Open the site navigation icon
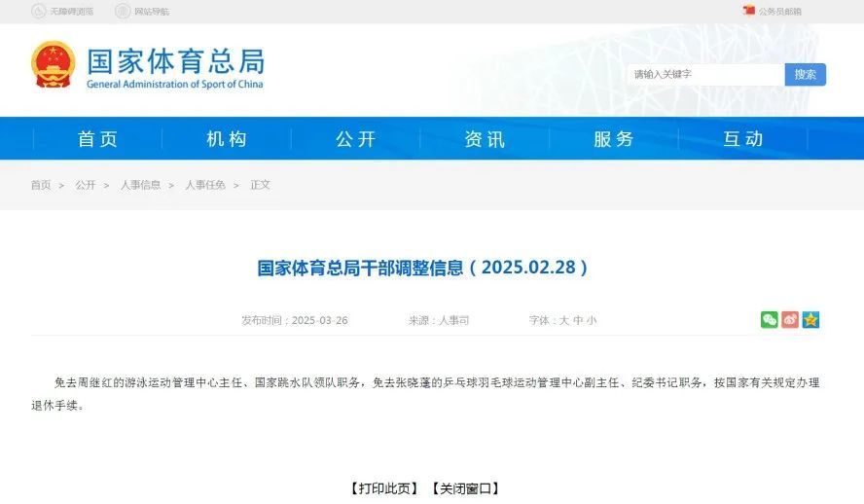The image size is (864, 504). click(x=123, y=11)
